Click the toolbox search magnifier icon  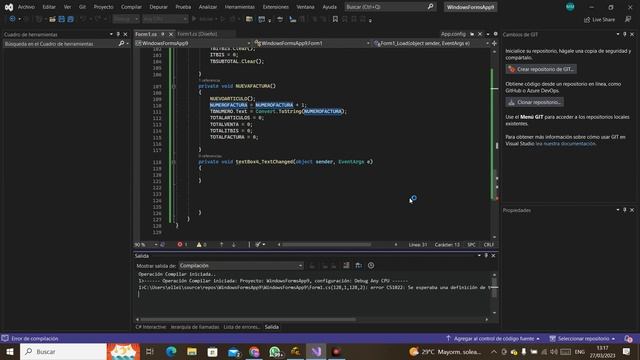(x=121, y=44)
